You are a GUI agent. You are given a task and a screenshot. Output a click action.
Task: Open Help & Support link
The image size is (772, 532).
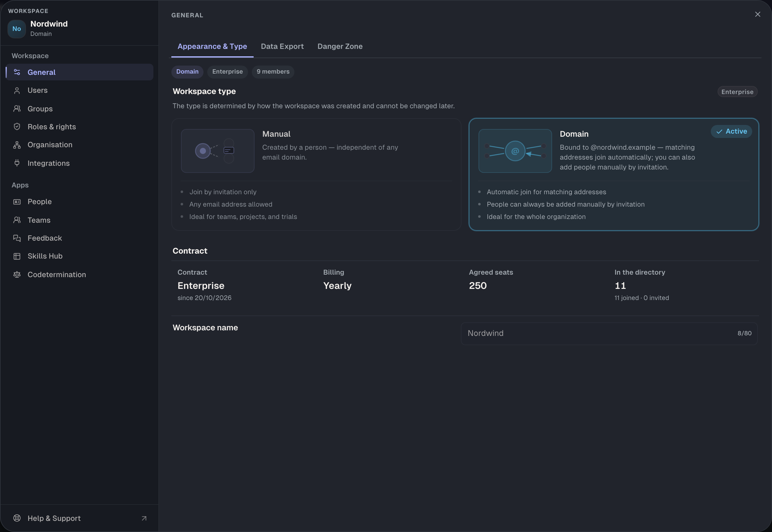[x=80, y=518]
